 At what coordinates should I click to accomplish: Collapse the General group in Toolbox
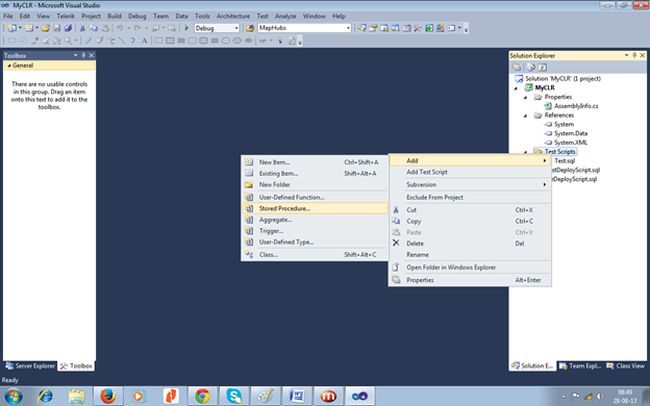click(9, 66)
